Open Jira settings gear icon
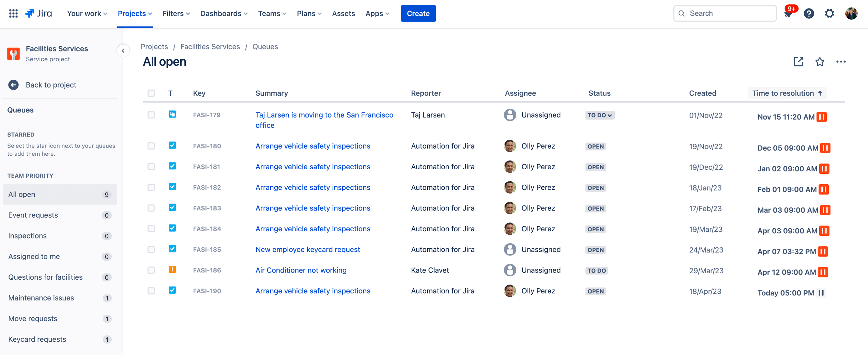 tap(829, 13)
